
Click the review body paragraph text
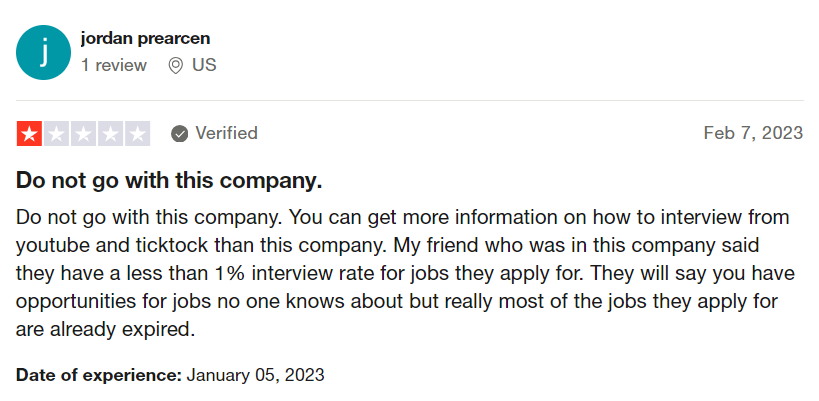click(405, 273)
